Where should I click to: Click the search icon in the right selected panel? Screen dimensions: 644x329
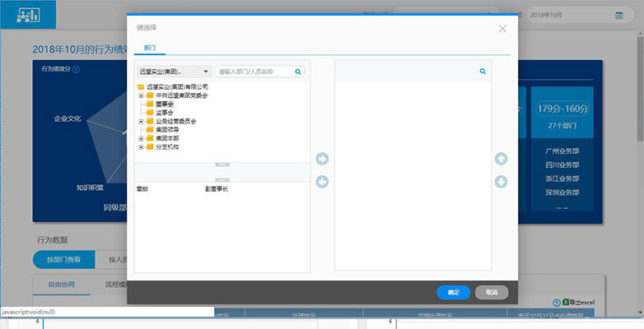click(483, 72)
